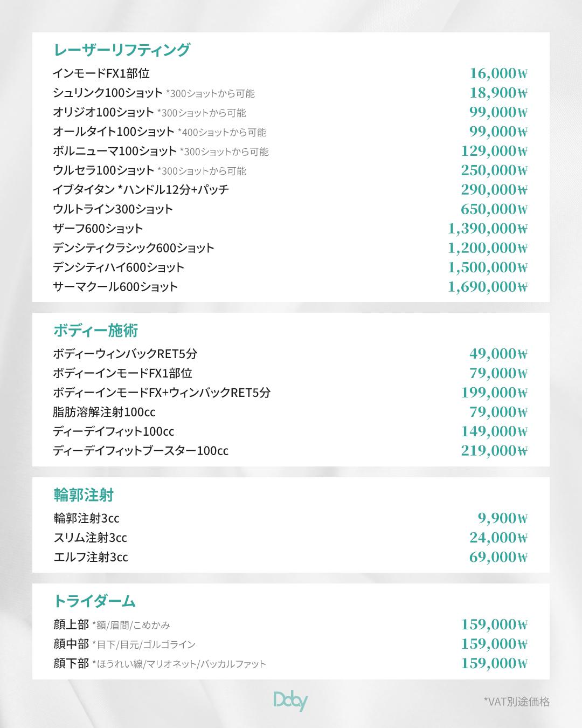582x728 pixels.
Task: Click the *VAT別途価格 note
Action: click(x=516, y=701)
